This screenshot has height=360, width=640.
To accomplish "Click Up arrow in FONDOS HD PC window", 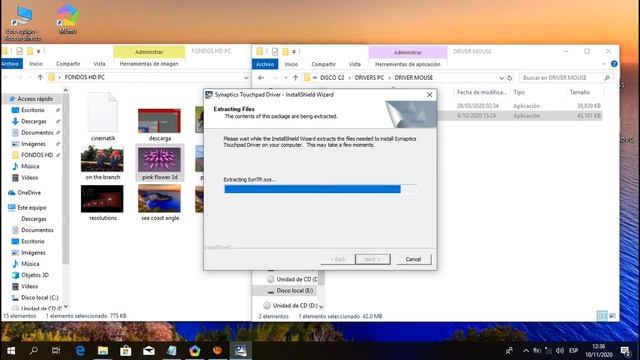I will tap(40, 77).
